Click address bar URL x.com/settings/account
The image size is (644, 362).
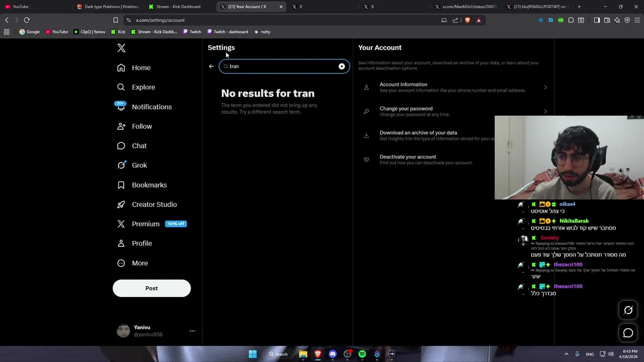click(x=160, y=20)
